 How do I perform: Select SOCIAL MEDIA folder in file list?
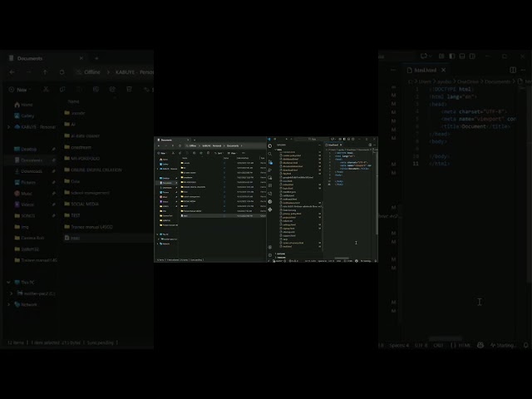tap(189, 201)
